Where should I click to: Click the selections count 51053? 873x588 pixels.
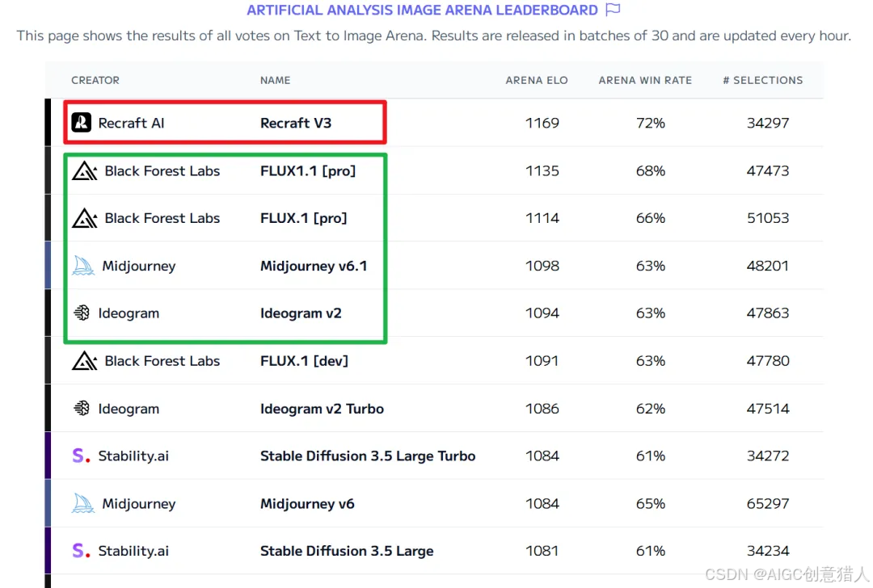pyautogui.click(x=768, y=218)
